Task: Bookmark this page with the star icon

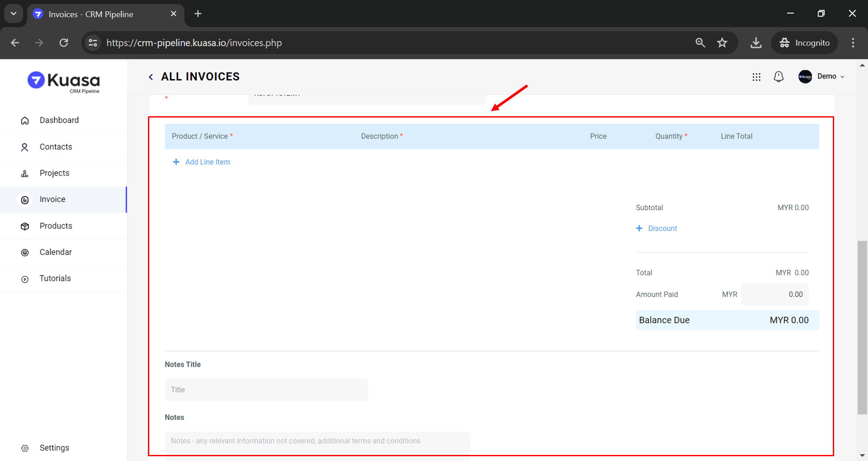Action: [x=722, y=43]
